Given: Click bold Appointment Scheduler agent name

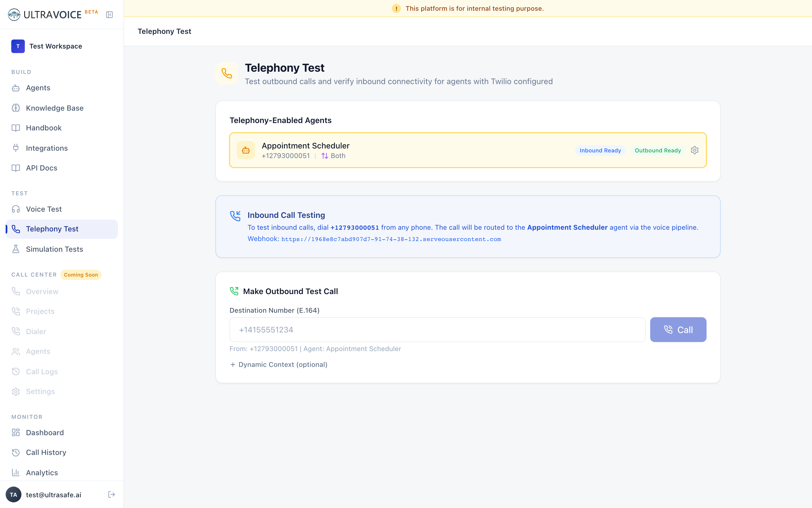Looking at the screenshot, I should 567,227.
